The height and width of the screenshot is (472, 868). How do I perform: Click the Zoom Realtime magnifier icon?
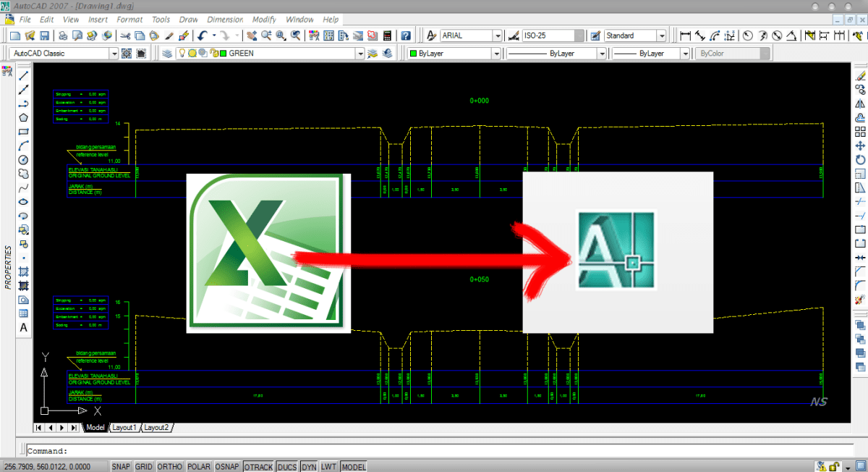coord(266,35)
